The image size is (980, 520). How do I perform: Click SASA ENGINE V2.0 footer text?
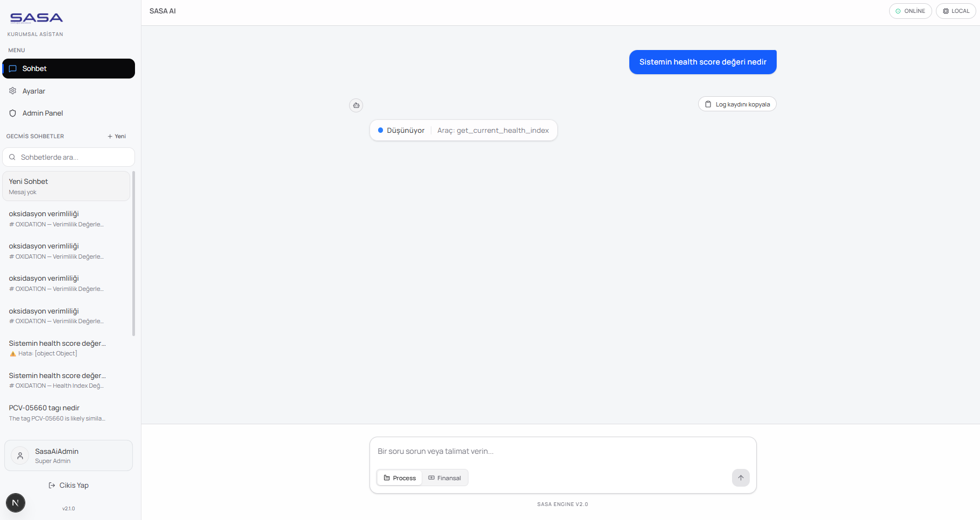point(563,504)
